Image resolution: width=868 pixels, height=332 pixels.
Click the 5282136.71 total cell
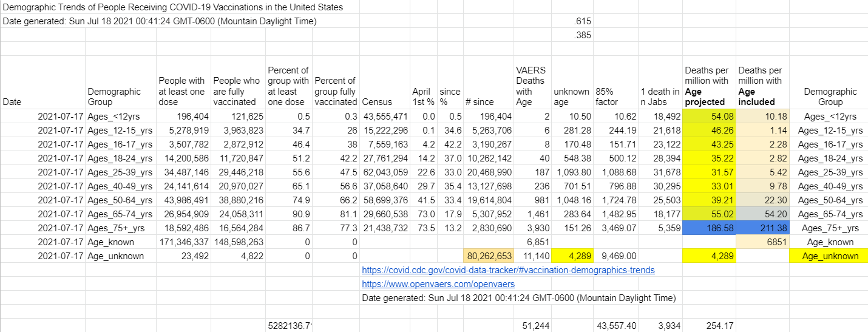289,326
